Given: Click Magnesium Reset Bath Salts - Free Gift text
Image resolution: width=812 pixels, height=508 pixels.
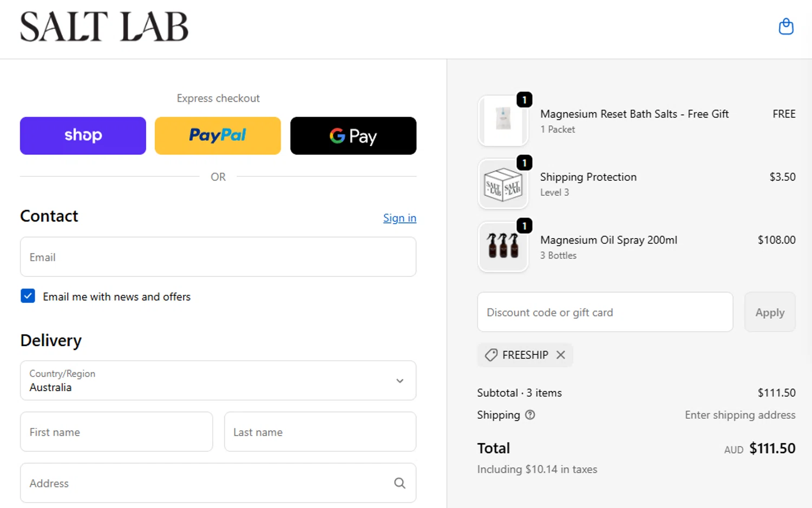Looking at the screenshot, I should 634,114.
